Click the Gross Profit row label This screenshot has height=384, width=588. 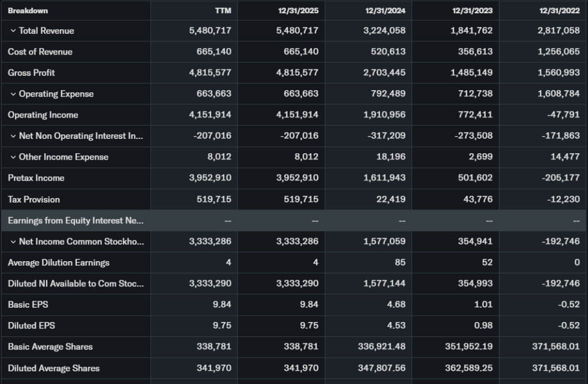tap(32, 73)
